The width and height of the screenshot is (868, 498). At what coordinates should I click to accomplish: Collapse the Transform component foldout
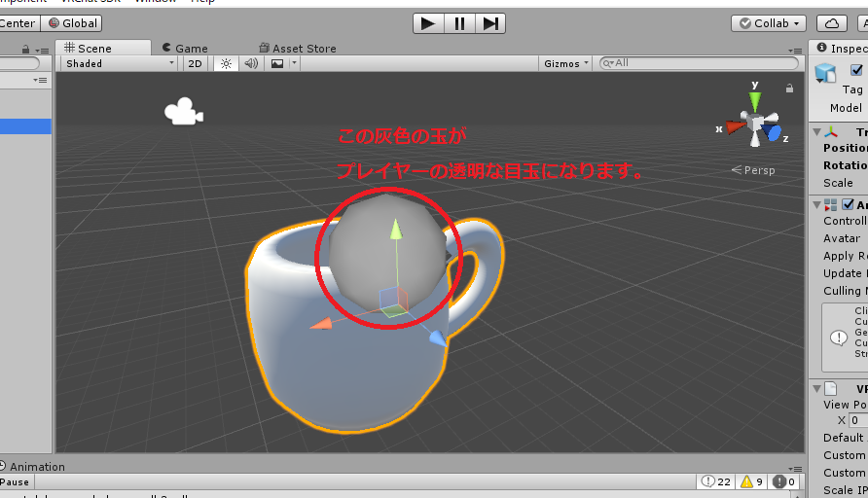click(816, 131)
